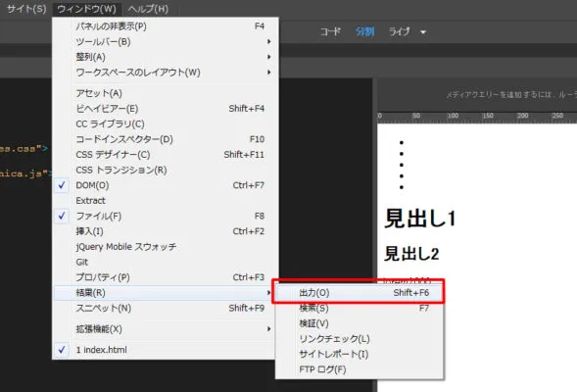577x392 pixels.
Task: Open the プロパティ(P) panel
Action: (165, 277)
